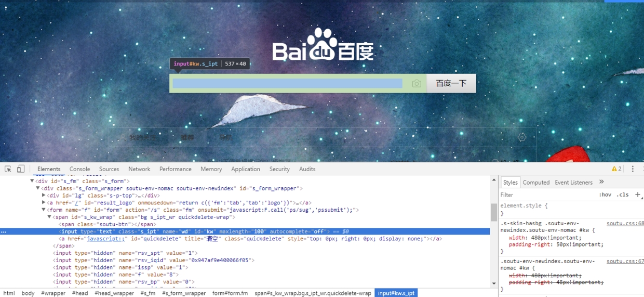
Task: Open the soutu.css:68 source link
Action: (625, 223)
